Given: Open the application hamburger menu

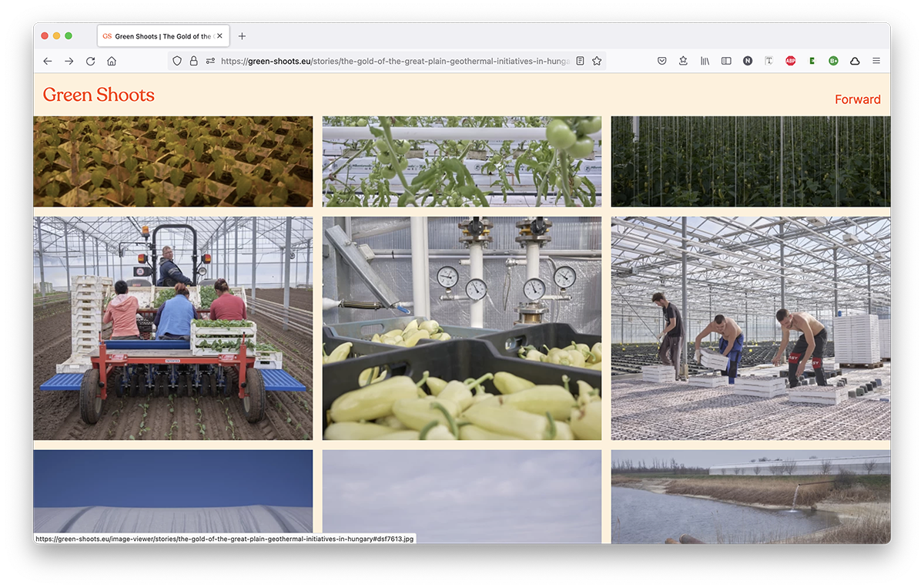Looking at the screenshot, I should point(876,61).
